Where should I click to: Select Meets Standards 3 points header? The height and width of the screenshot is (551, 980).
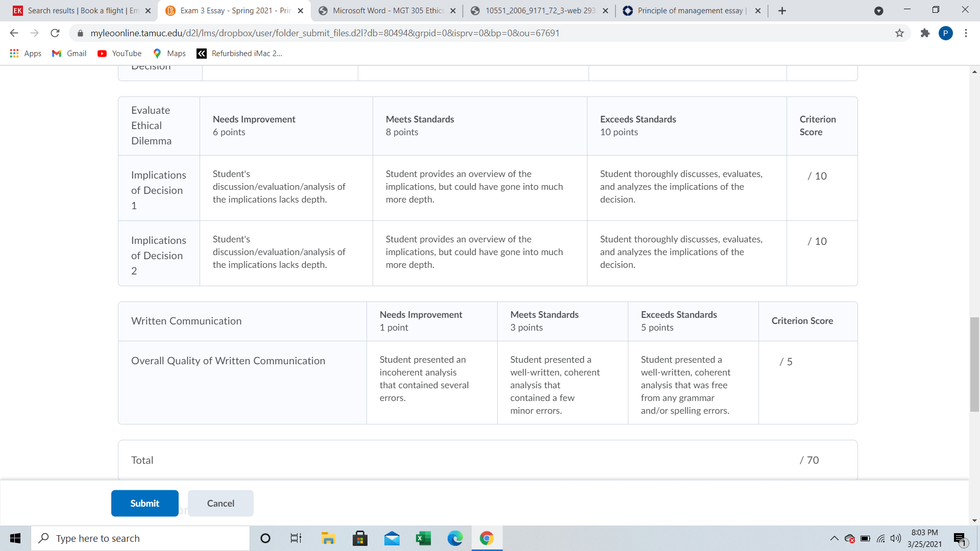click(545, 321)
